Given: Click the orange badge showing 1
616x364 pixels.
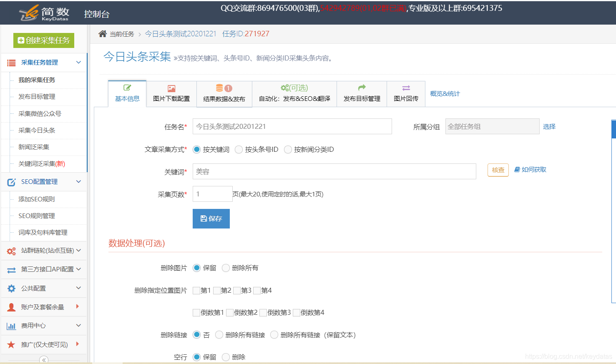Looking at the screenshot, I should (x=228, y=88).
